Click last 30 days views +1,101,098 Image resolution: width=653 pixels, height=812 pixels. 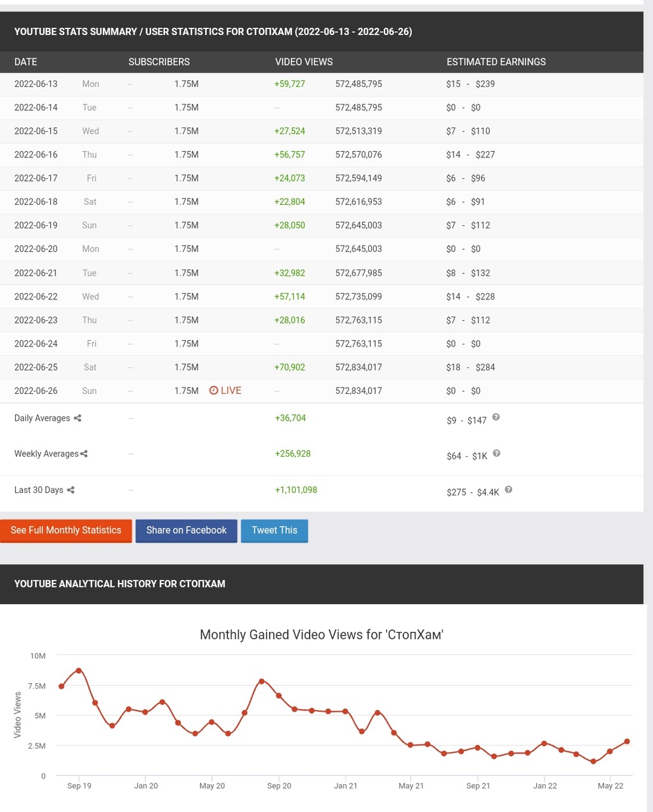pos(296,490)
